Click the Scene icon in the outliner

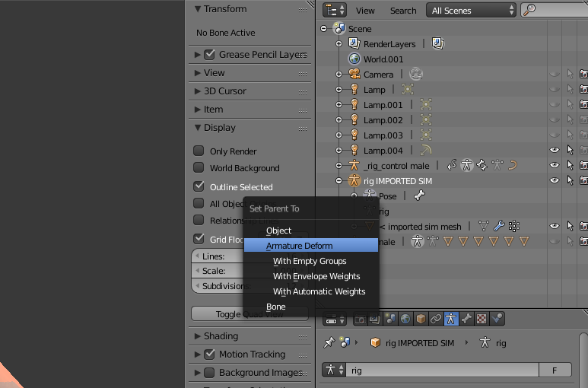tap(339, 29)
